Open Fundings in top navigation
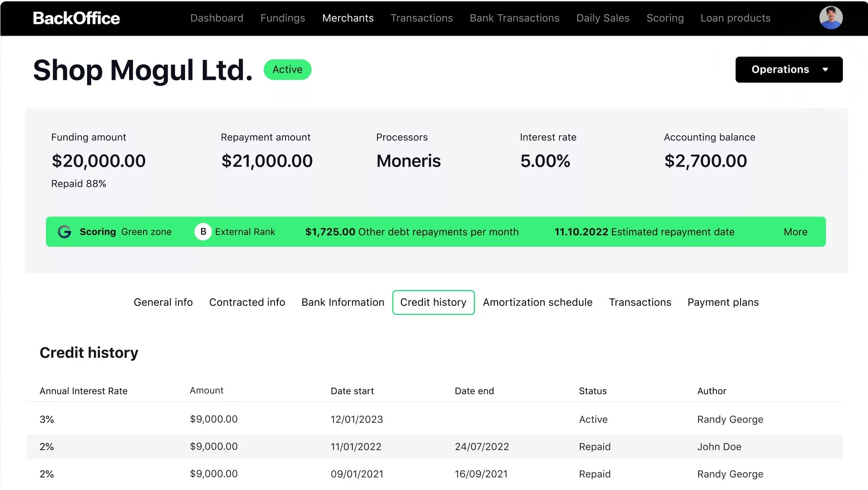The height and width of the screenshot is (490, 868). (x=283, y=18)
